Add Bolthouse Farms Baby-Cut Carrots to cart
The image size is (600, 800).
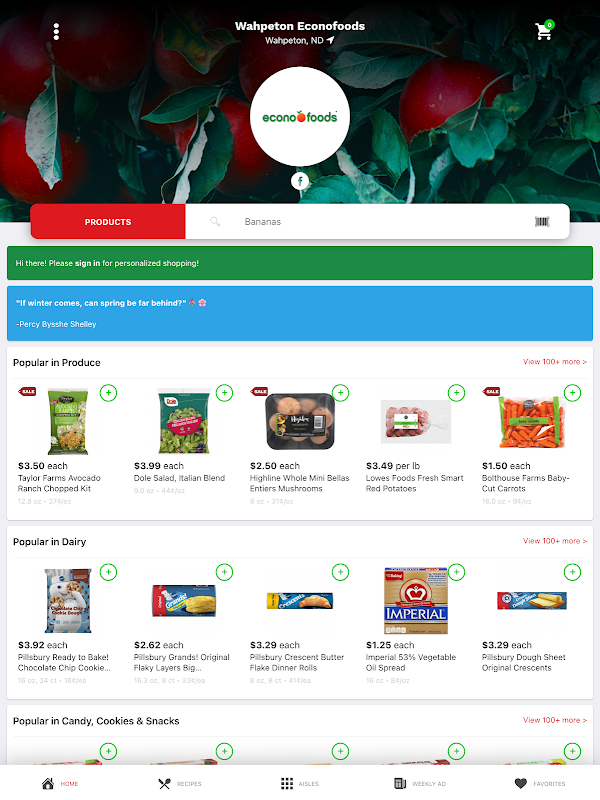pyautogui.click(x=572, y=393)
